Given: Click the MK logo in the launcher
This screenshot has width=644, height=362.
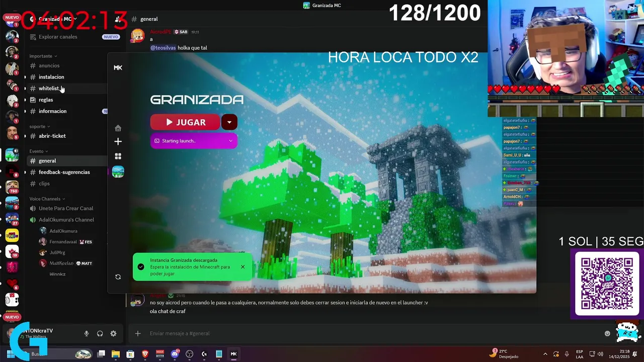Looking at the screenshot, I should click(x=118, y=67).
